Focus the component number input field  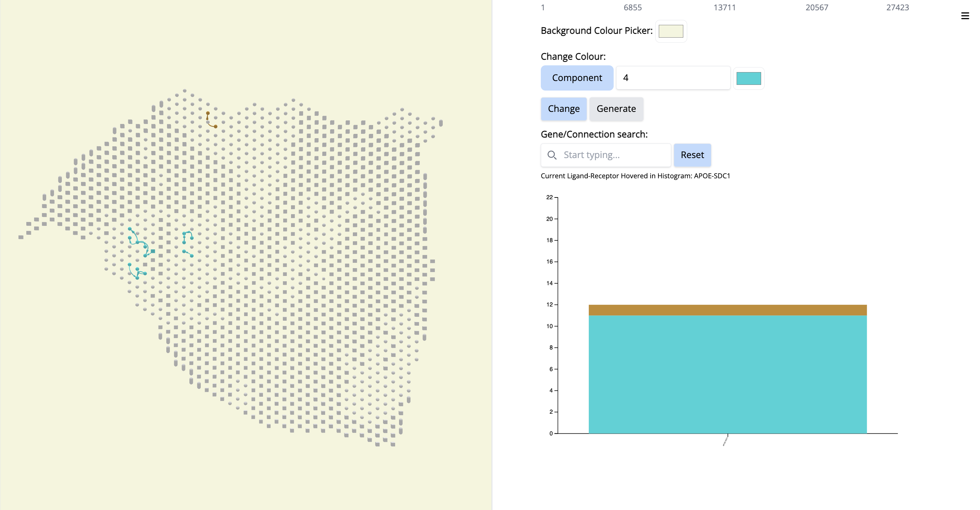[x=673, y=78]
